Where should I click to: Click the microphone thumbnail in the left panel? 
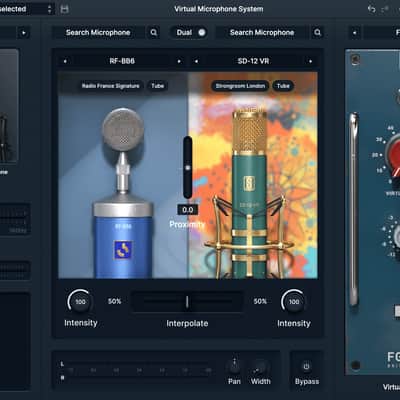(8, 106)
